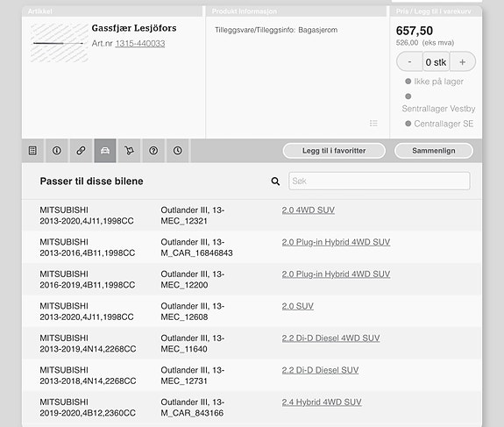Increase quantity with plus button
Screen dimensions: 504x427
coord(462,61)
